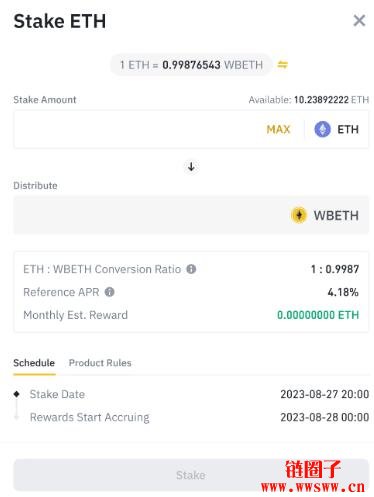Click the Available 10.23892222 ETH balance
374x497 pixels.
(309, 100)
